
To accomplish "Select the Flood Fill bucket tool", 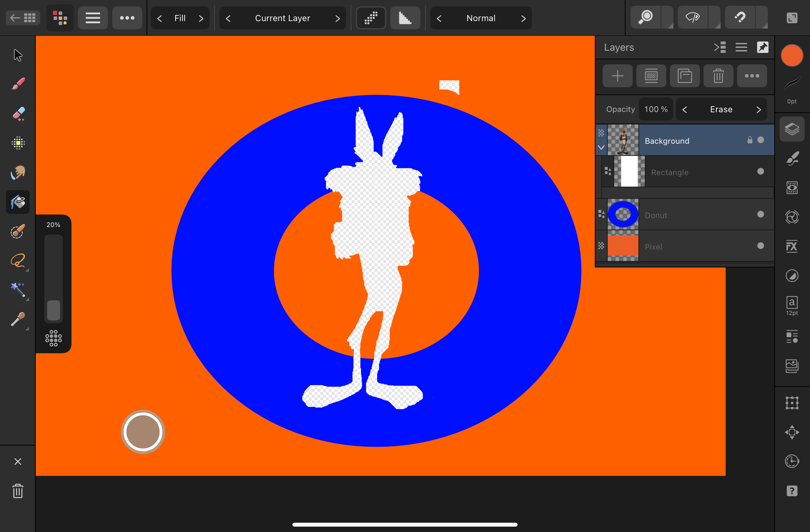I will click(x=18, y=202).
